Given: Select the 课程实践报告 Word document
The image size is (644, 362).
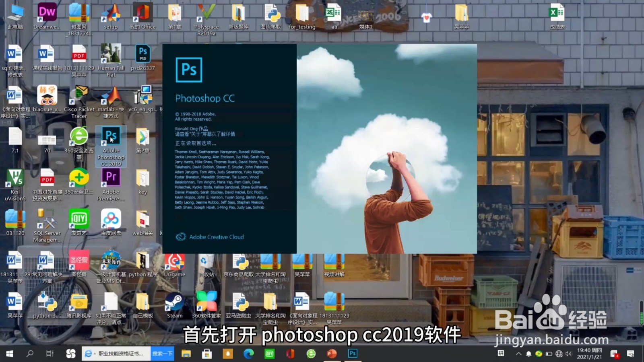Looking at the screenshot, I should [x=47, y=58].
